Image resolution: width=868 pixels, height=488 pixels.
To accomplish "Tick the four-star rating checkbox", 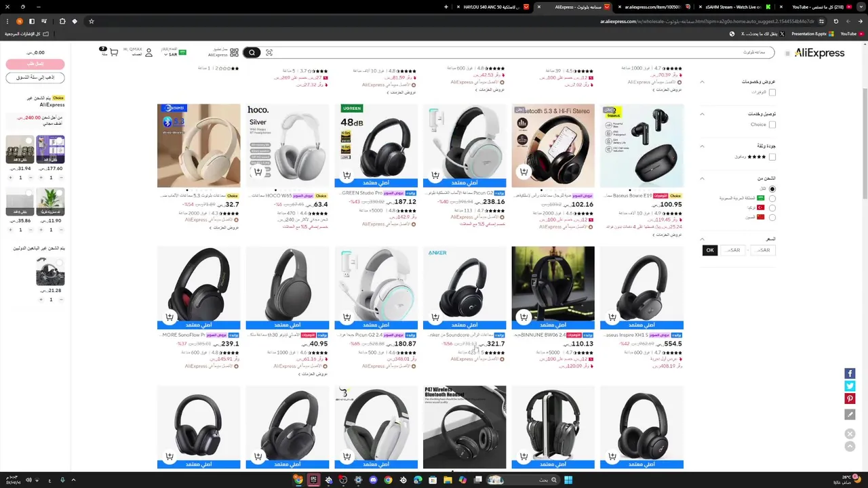I will [x=772, y=157].
